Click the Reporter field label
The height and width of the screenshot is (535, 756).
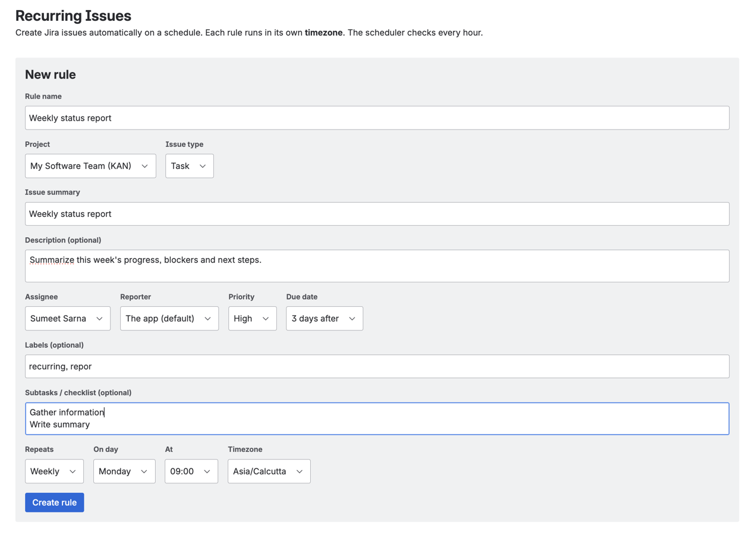(x=136, y=297)
